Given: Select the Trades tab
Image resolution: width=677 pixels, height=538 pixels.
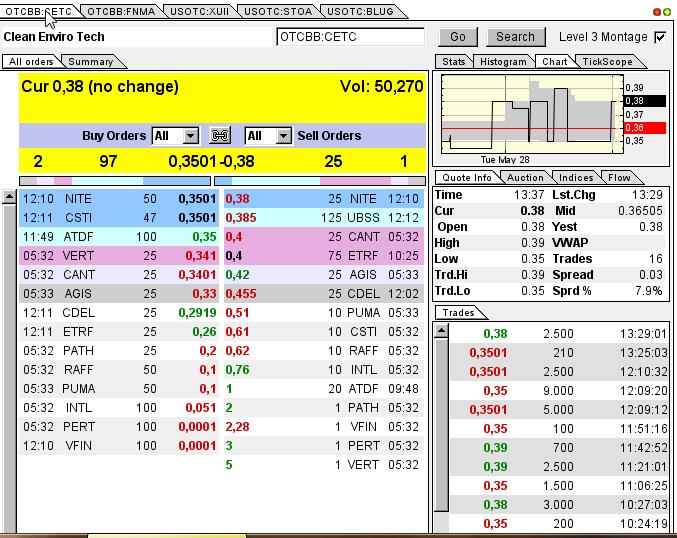Looking at the screenshot, I should click(x=458, y=313).
